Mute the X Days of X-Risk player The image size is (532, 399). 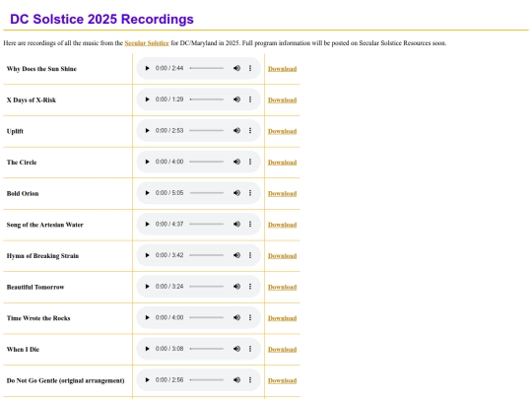point(236,100)
